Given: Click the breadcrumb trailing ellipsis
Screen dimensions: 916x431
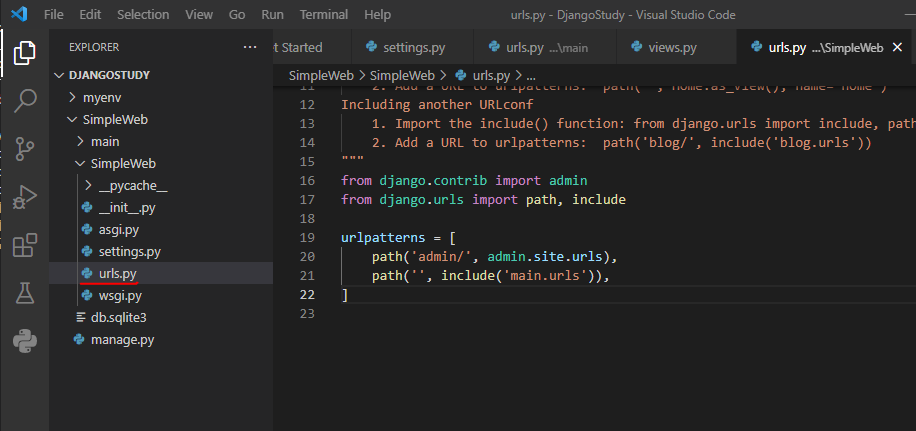Looking at the screenshot, I should coord(531,75).
